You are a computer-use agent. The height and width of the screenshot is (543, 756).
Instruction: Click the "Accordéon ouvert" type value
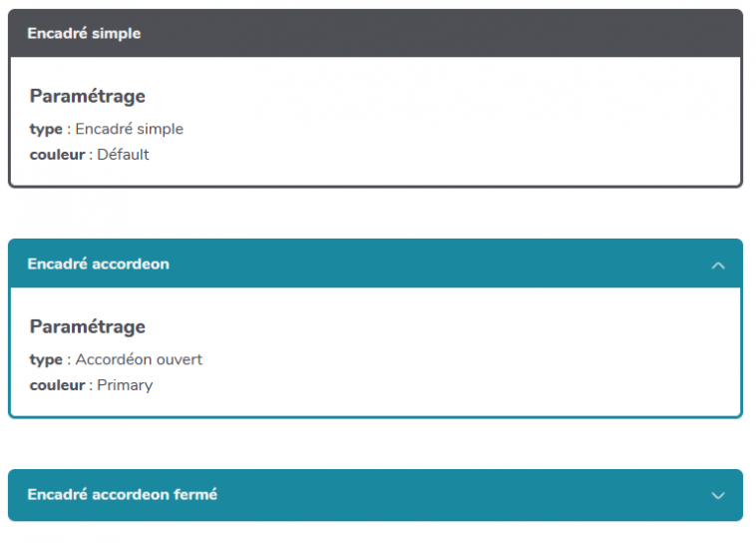point(139,359)
